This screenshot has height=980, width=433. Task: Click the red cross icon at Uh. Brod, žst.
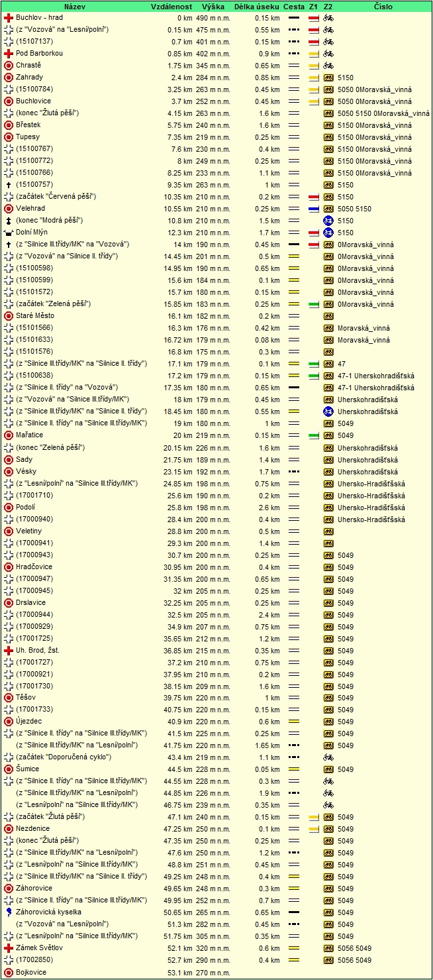click(9, 650)
